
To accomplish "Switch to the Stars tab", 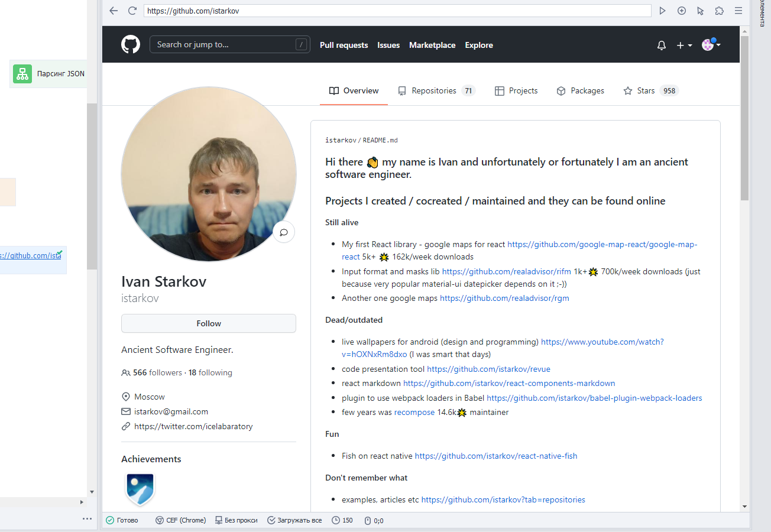I will pos(650,90).
